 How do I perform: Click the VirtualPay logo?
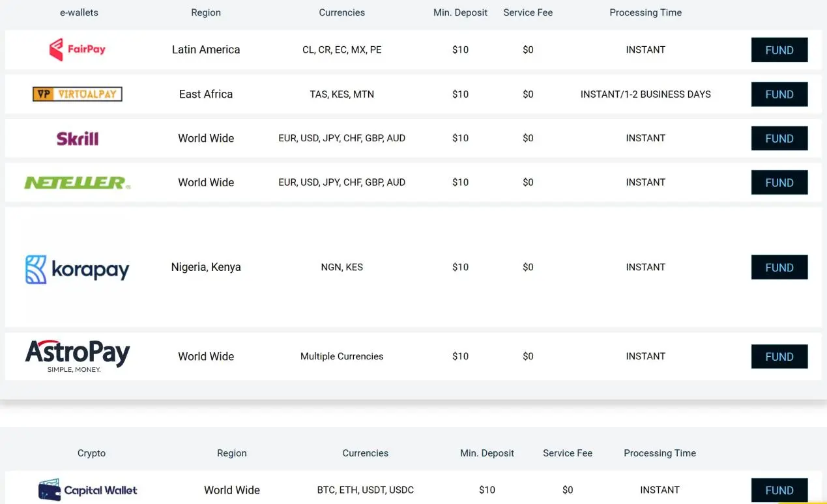click(x=78, y=94)
